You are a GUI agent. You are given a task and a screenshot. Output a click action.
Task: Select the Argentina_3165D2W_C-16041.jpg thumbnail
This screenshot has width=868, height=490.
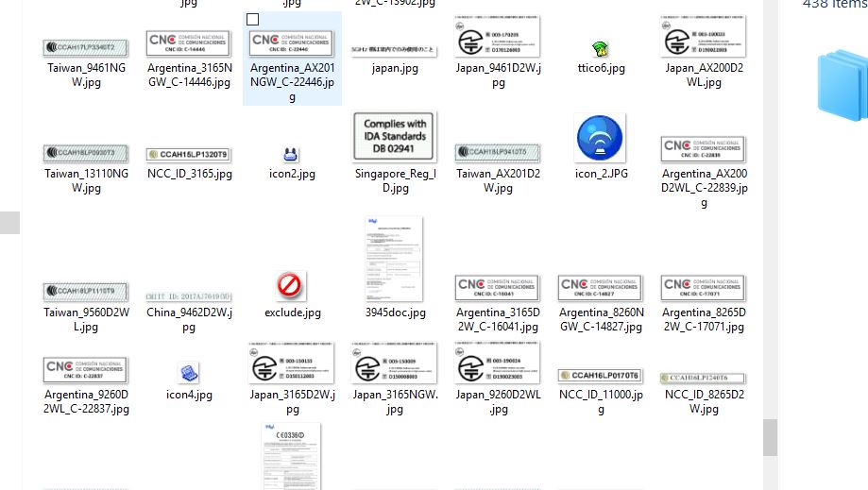pyautogui.click(x=498, y=288)
